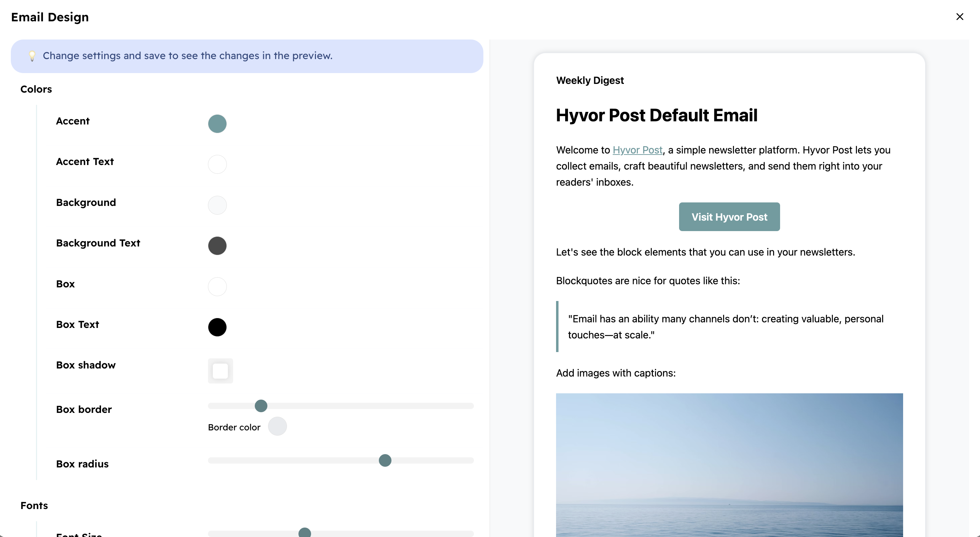Adjust the Box border slider

tap(261, 406)
